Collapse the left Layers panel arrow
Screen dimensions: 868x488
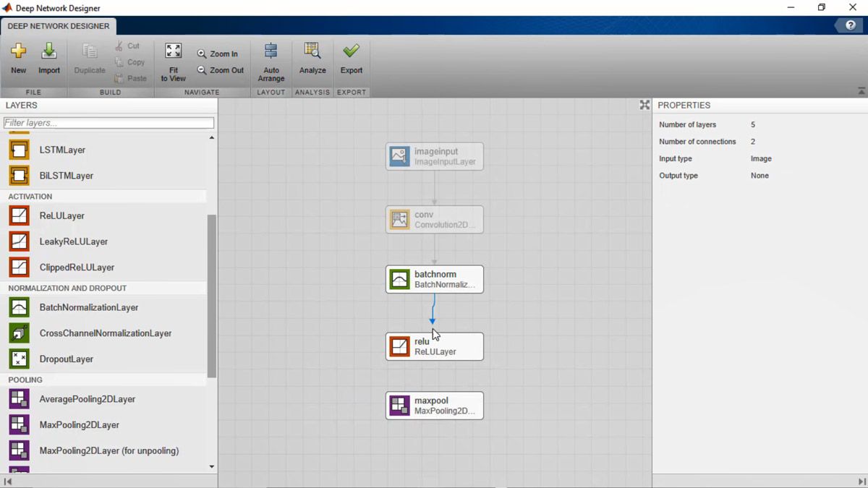pyautogui.click(x=8, y=481)
